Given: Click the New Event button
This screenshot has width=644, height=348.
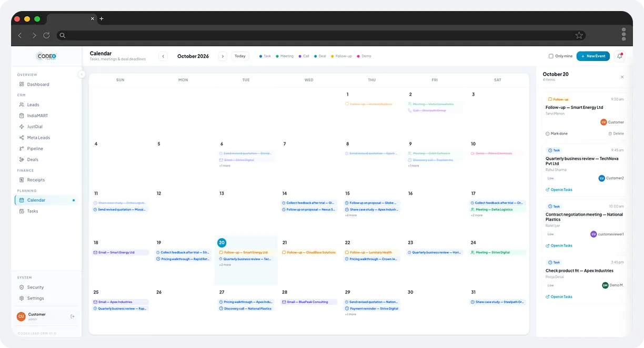Looking at the screenshot, I should tap(593, 56).
